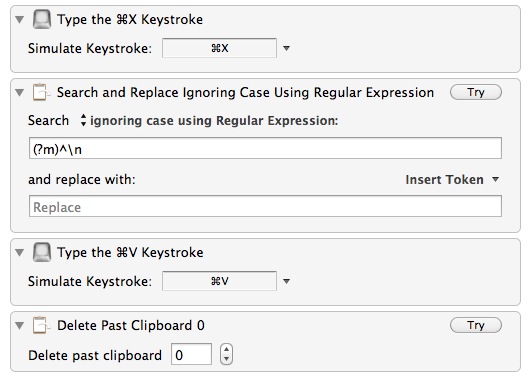This screenshot has height=377, width=529.
Task: Try the Search and Replace action
Action: coord(476,92)
